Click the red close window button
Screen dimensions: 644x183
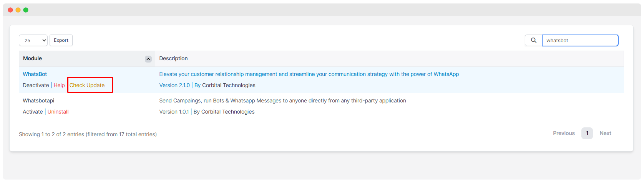click(10, 10)
